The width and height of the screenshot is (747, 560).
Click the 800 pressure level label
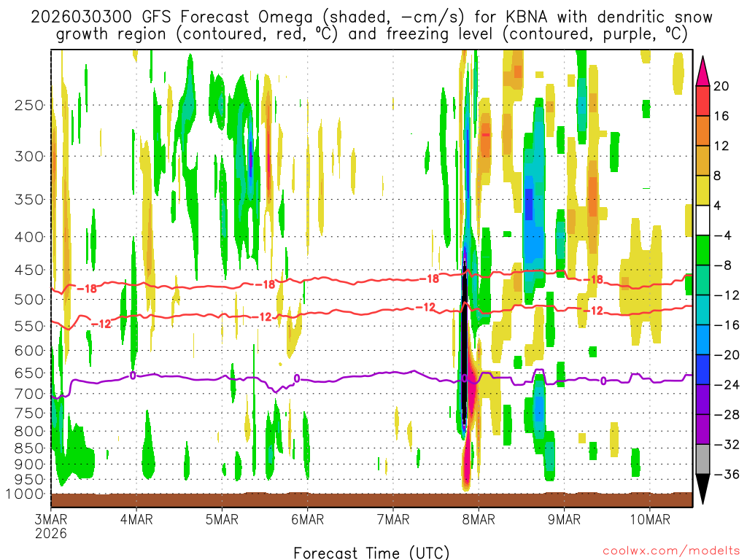[29, 431]
